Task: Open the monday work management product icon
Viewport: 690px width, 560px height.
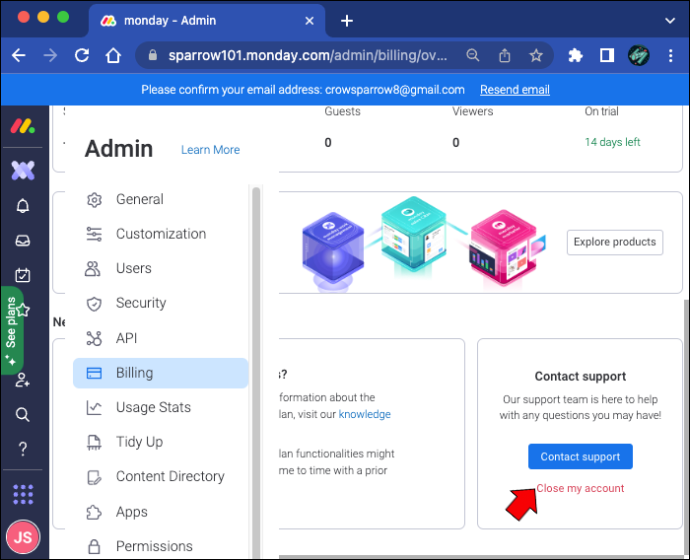Action: [23, 170]
